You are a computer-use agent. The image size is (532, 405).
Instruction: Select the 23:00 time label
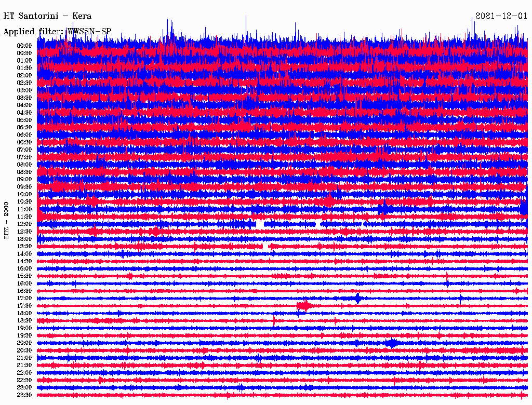click(24, 388)
